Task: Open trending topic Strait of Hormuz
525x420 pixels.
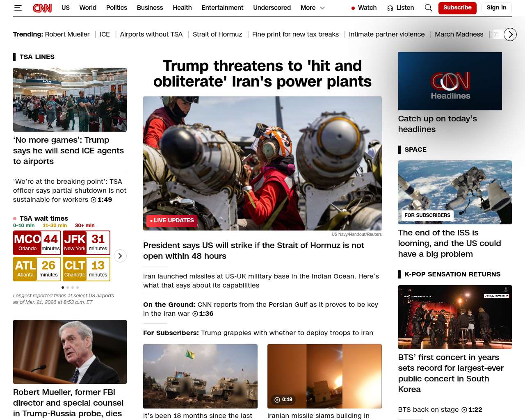Action: [217, 34]
